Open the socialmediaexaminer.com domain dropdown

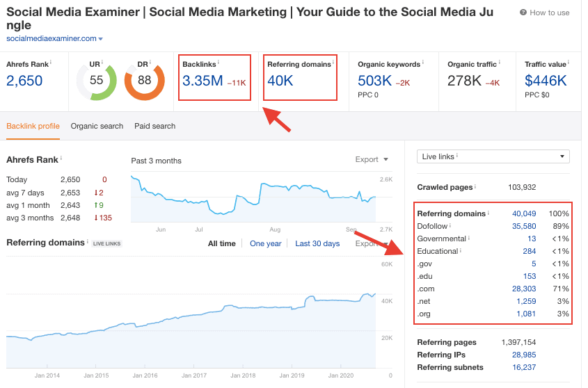click(x=101, y=39)
